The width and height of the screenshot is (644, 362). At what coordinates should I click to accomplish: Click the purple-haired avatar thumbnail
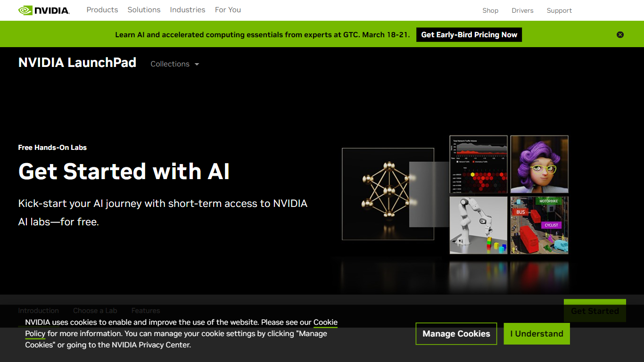pyautogui.click(x=539, y=164)
